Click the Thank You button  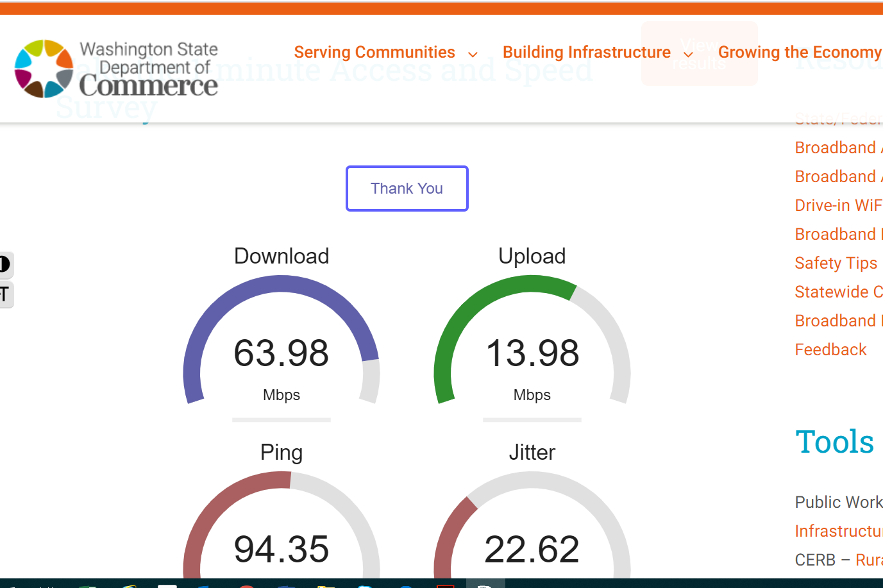click(x=407, y=189)
